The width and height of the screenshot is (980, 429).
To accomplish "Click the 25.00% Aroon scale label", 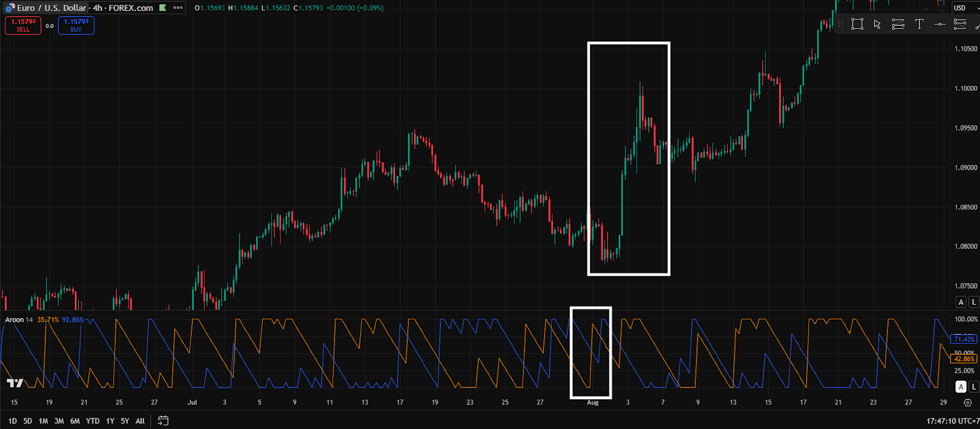I will tap(964, 371).
